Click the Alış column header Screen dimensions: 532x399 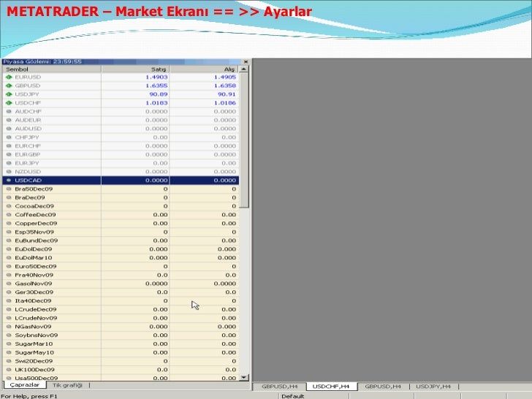pyautogui.click(x=205, y=69)
